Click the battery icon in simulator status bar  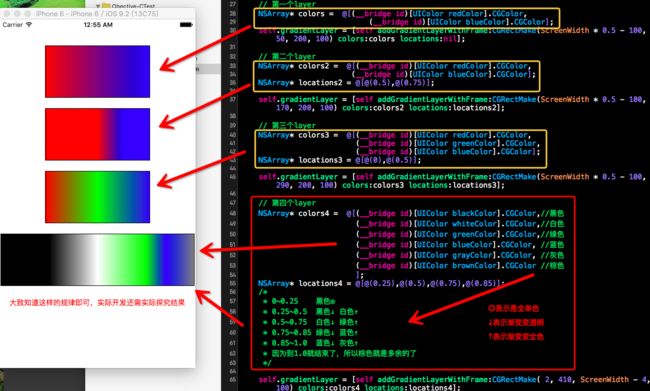coord(186,25)
